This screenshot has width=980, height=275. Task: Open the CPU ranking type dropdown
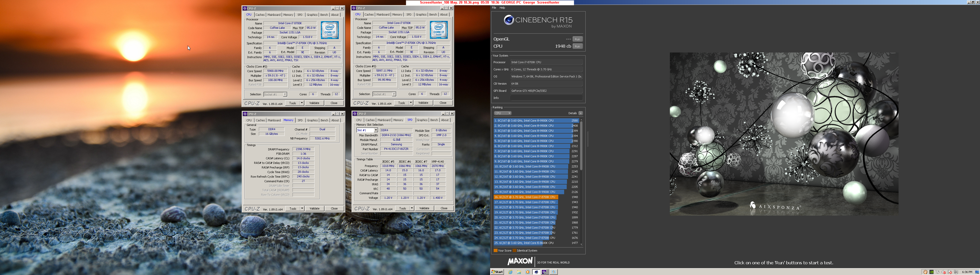[x=503, y=113]
